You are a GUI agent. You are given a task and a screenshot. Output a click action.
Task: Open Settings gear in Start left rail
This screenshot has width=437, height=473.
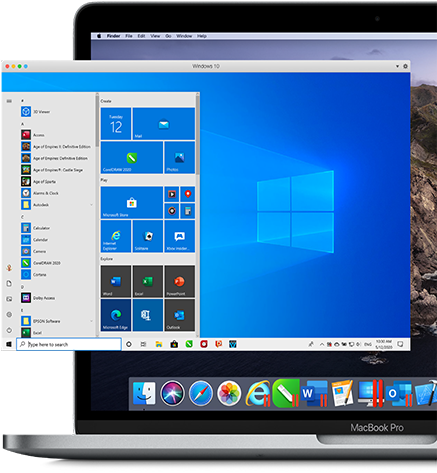coord(9,314)
